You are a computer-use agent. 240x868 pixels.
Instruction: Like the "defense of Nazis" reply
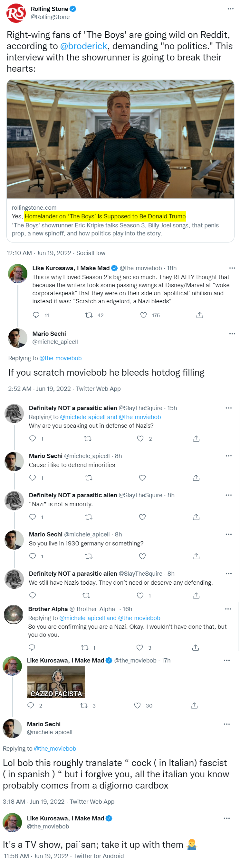140,438
